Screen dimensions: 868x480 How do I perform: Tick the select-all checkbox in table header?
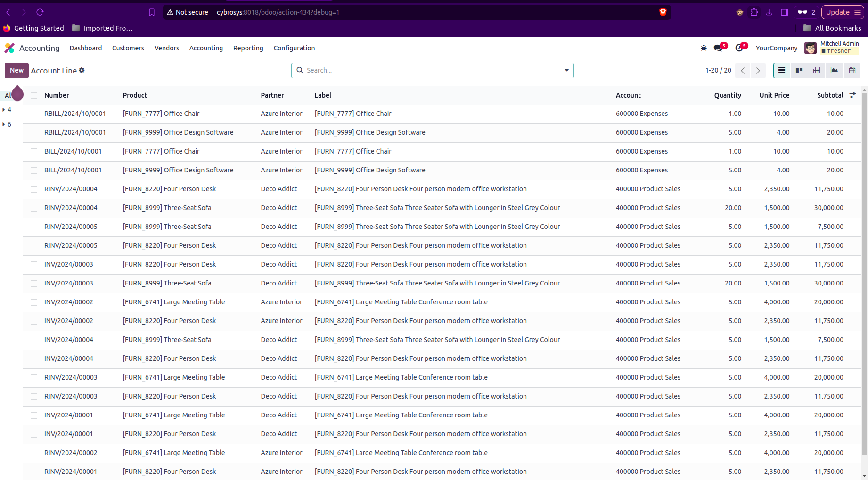pos(34,96)
